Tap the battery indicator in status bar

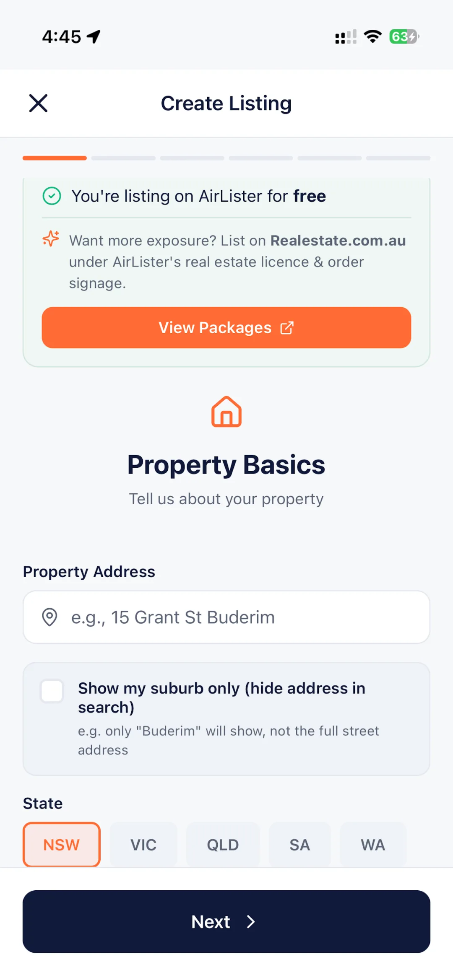pyautogui.click(x=404, y=36)
